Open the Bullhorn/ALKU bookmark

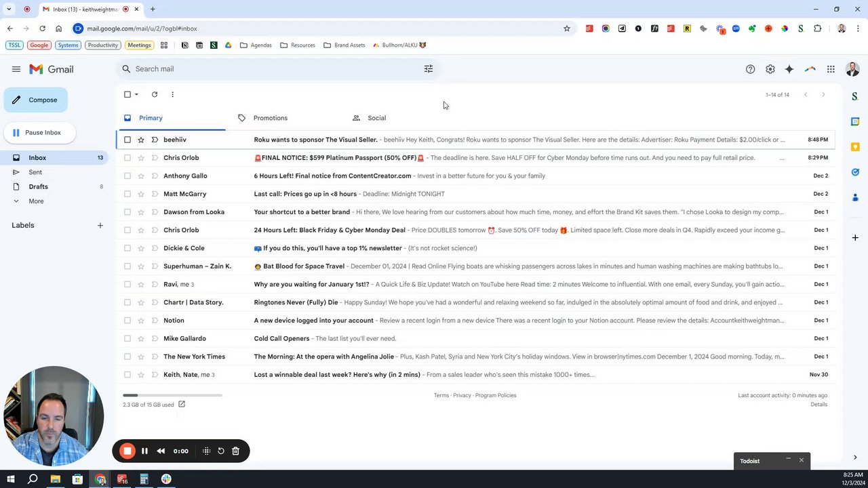pyautogui.click(x=399, y=45)
